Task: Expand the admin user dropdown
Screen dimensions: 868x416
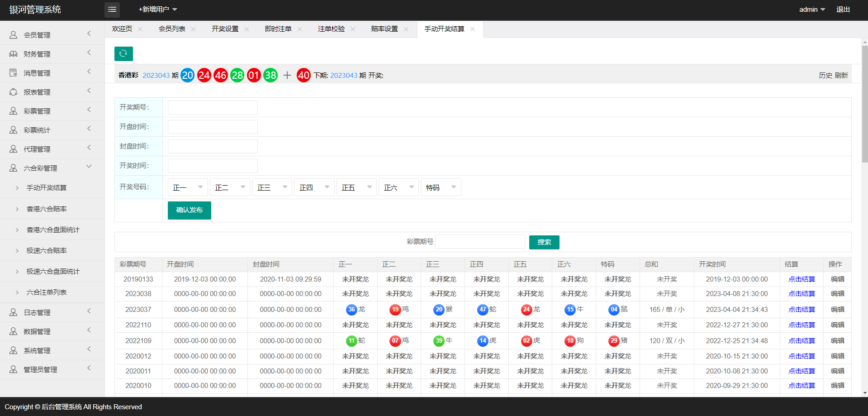Action: tap(812, 10)
